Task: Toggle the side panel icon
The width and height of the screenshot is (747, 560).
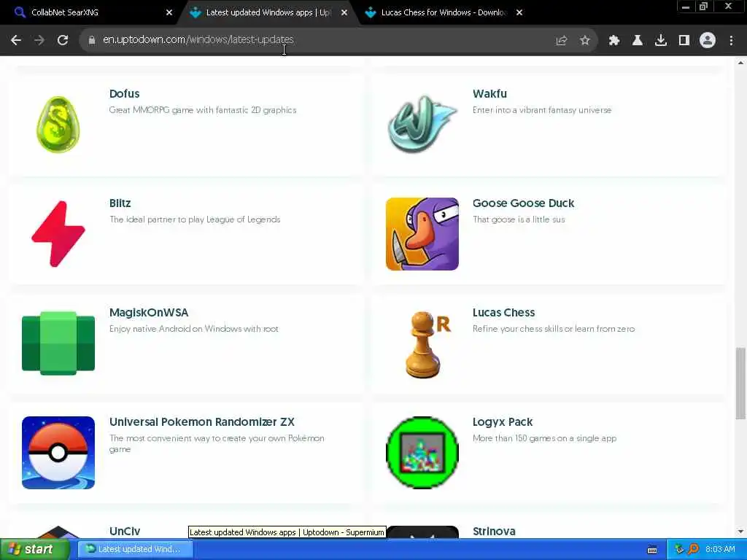Action: 684,41
